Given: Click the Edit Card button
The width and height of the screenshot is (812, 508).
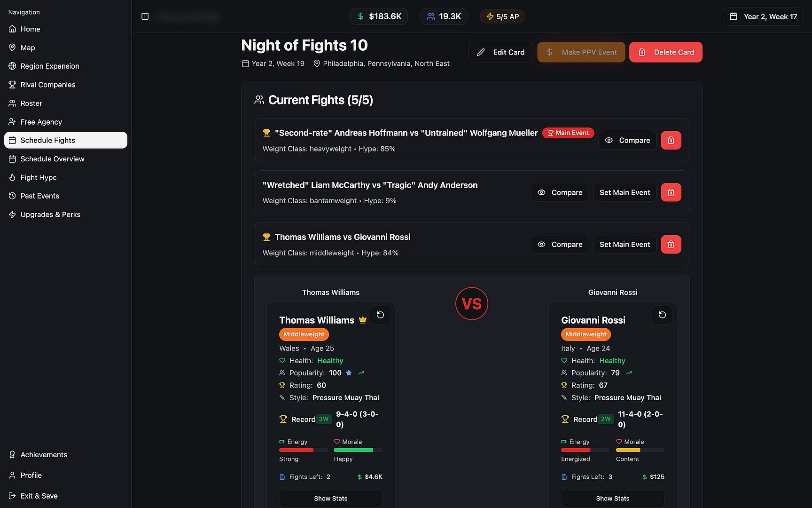Looking at the screenshot, I should [500, 52].
